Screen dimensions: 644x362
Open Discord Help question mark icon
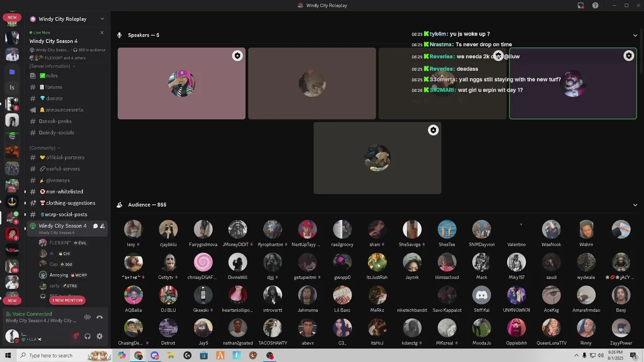point(595,6)
